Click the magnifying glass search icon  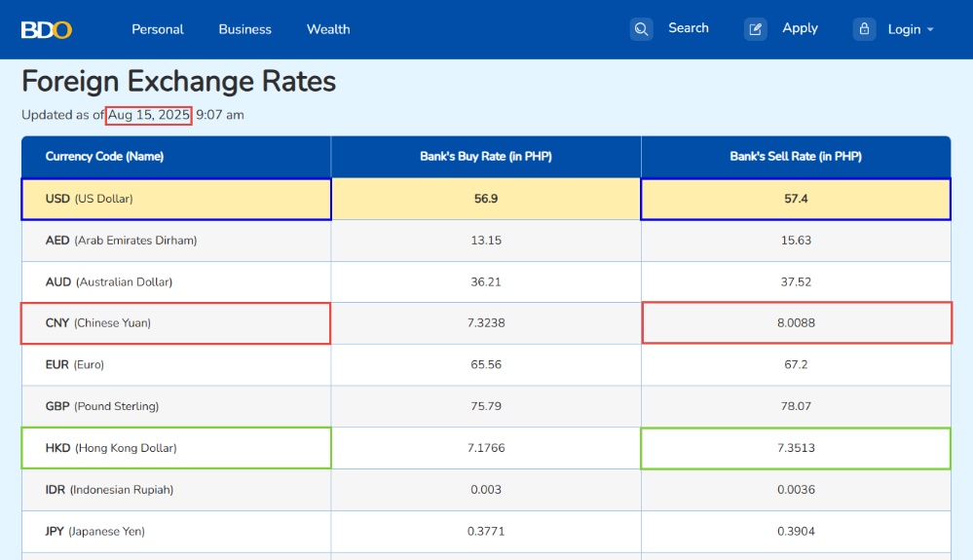tap(641, 29)
